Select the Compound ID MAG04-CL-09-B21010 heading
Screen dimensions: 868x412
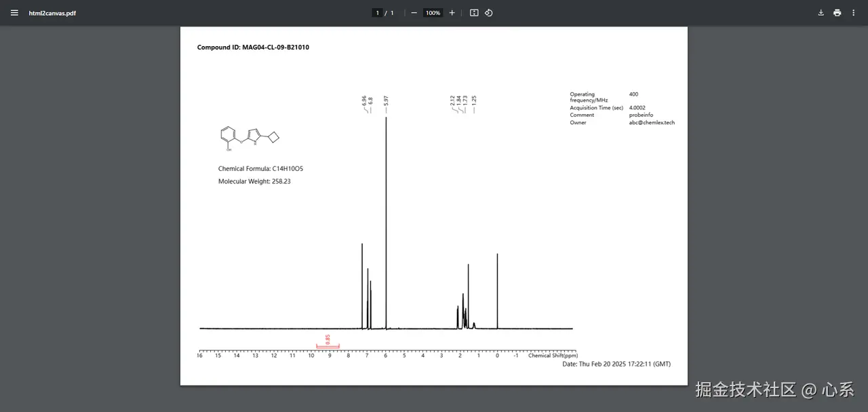pos(253,48)
